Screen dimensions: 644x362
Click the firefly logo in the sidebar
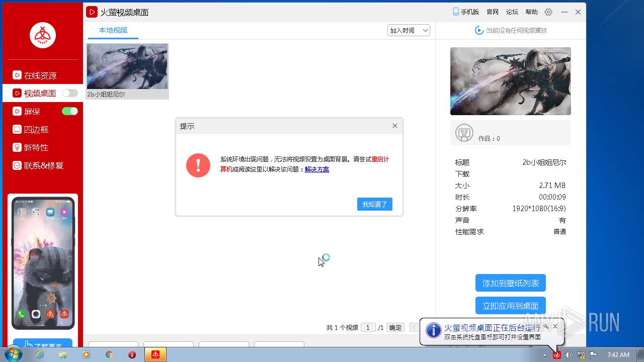pyautogui.click(x=43, y=35)
